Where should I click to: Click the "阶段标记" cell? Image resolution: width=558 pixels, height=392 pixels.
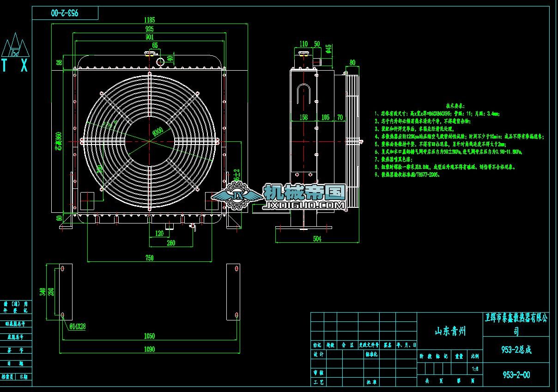coord(433,356)
